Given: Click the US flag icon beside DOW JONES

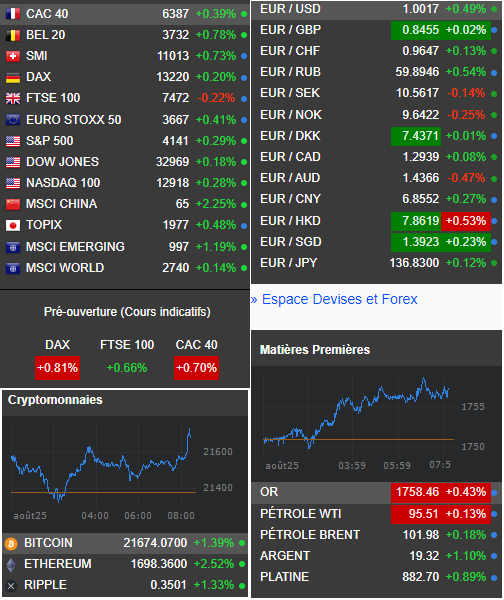Looking at the screenshot, I should coord(13,162).
